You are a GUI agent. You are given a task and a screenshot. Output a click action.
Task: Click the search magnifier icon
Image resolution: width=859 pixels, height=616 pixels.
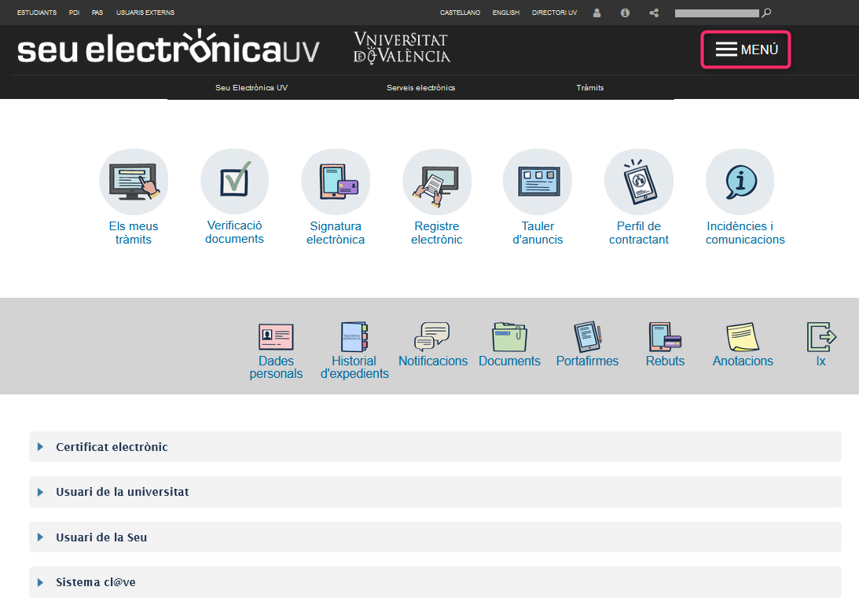[x=767, y=13]
